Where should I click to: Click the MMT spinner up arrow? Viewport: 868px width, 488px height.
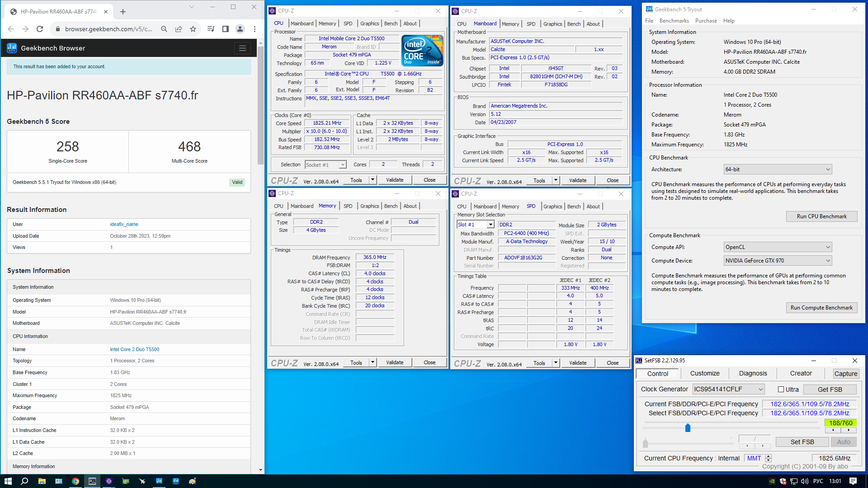[768, 456]
